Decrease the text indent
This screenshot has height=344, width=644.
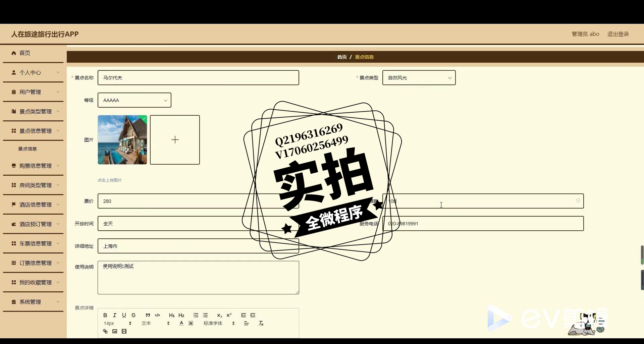pyautogui.click(x=244, y=315)
